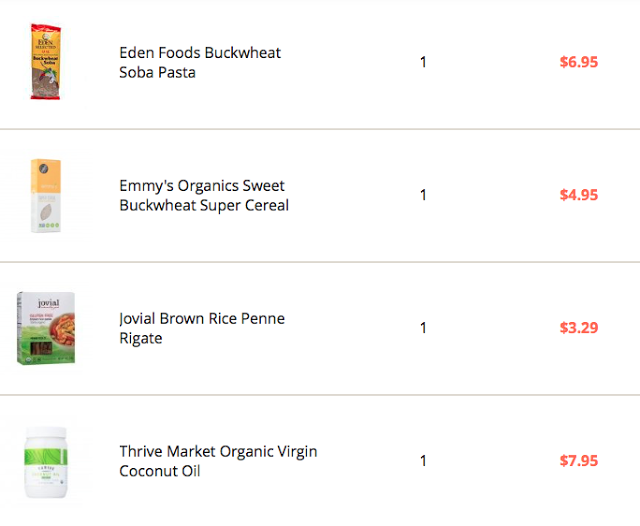Go to Jovial Brown Rice Penne Rigate

tap(202, 328)
